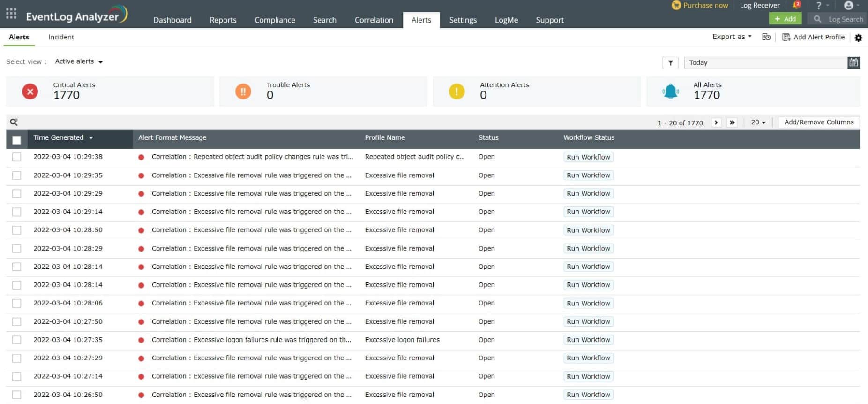
Task: Check the 10:28:29 alert row checkbox
Action: 16,249
